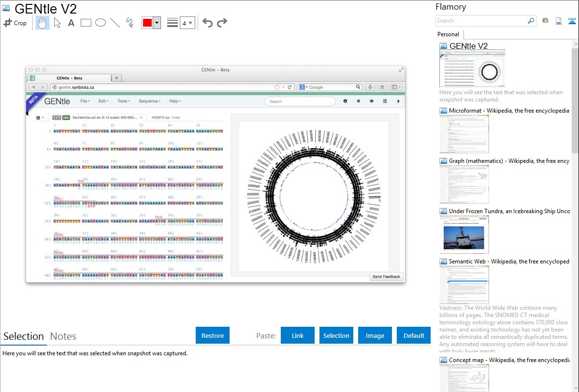The height and width of the screenshot is (392, 579).
Task: Click the table grid icon in GENtle
Action: pyautogui.click(x=385, y=101)
